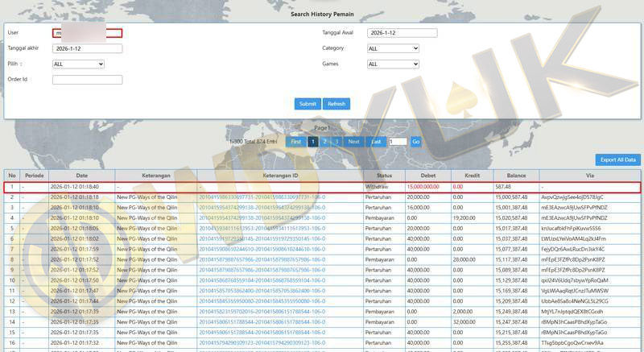Select the Tanggal Awal date field

[402, 33]
